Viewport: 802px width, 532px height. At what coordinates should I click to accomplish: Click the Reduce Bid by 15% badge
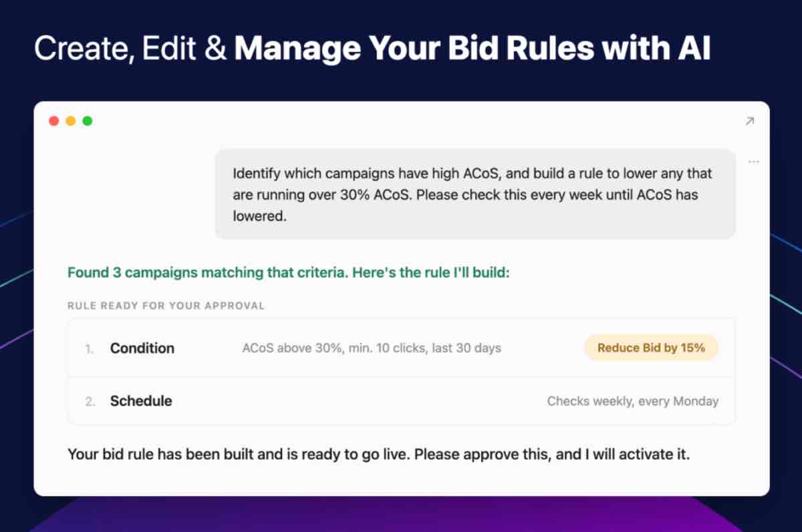[651, 348]
